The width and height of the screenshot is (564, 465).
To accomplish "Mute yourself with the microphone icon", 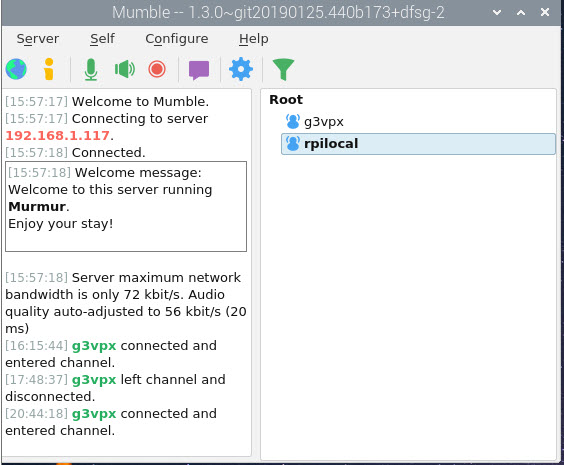I will point(91,69).
